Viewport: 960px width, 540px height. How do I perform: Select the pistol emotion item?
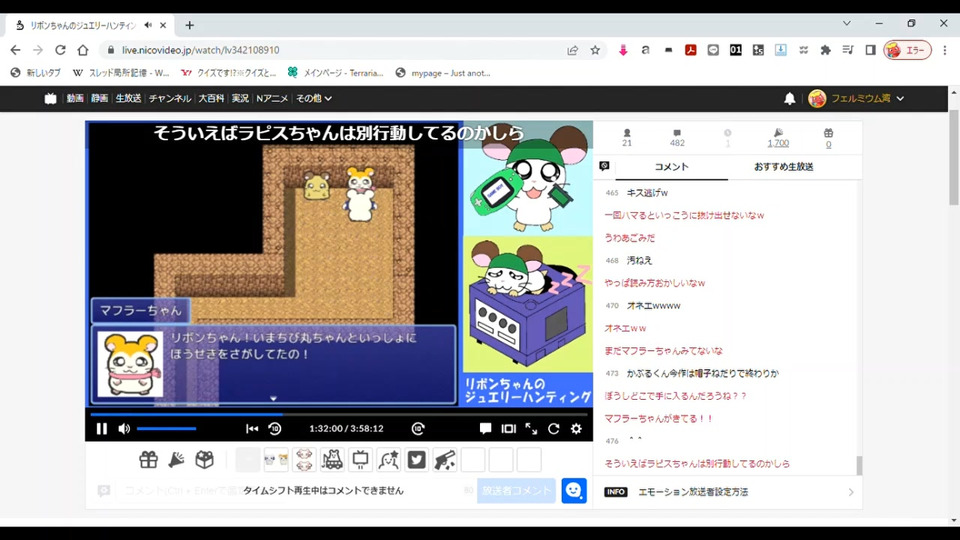coord(445,459)
